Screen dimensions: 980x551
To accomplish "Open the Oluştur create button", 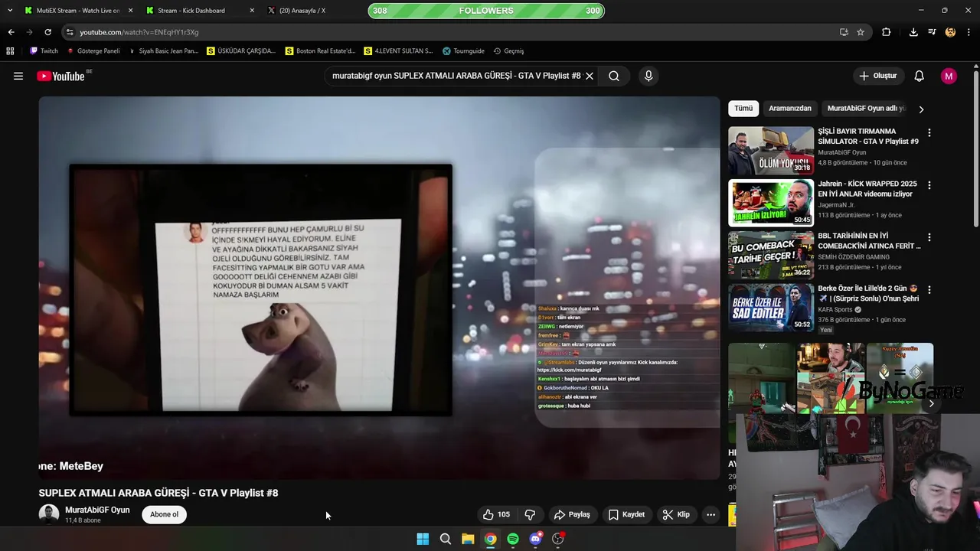I will click(x=877, y=76).
